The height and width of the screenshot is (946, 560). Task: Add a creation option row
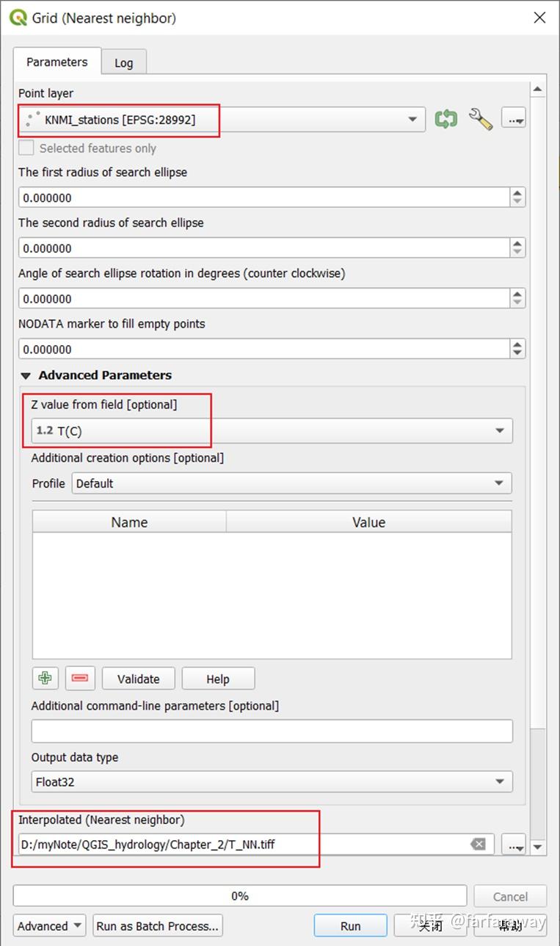46,679
